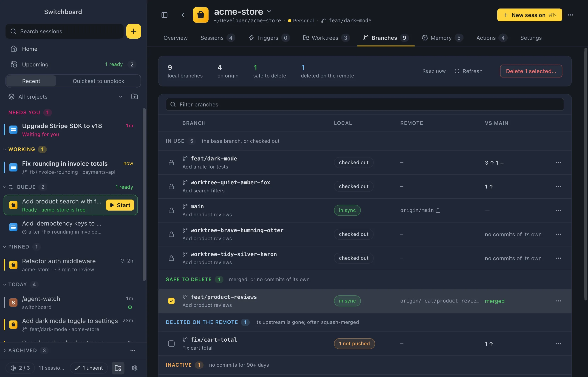The image size is (588, 377).
Task: Select the Recent sort option
Action: pos(31,81)
